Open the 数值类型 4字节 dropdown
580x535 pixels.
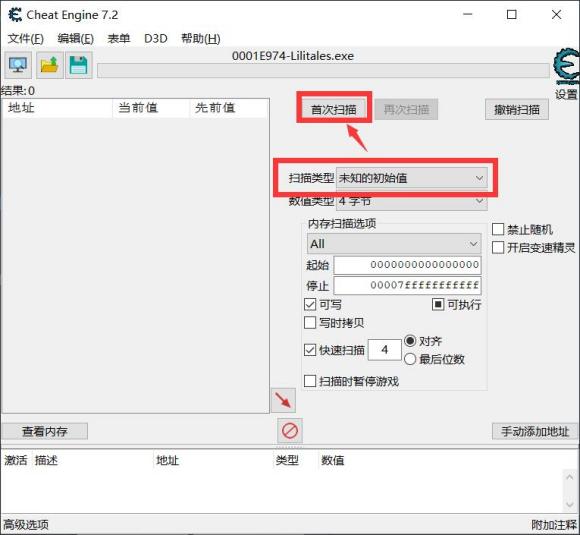(x=412, y=202)
